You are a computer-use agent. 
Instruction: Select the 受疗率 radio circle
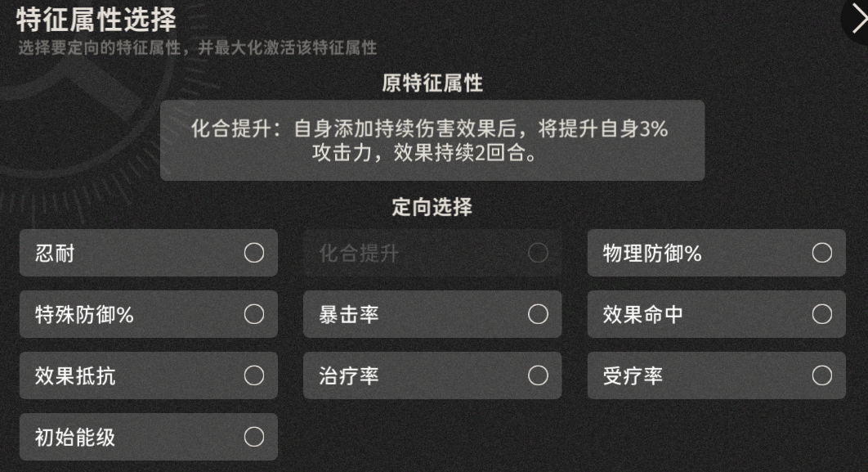point(822,375)
